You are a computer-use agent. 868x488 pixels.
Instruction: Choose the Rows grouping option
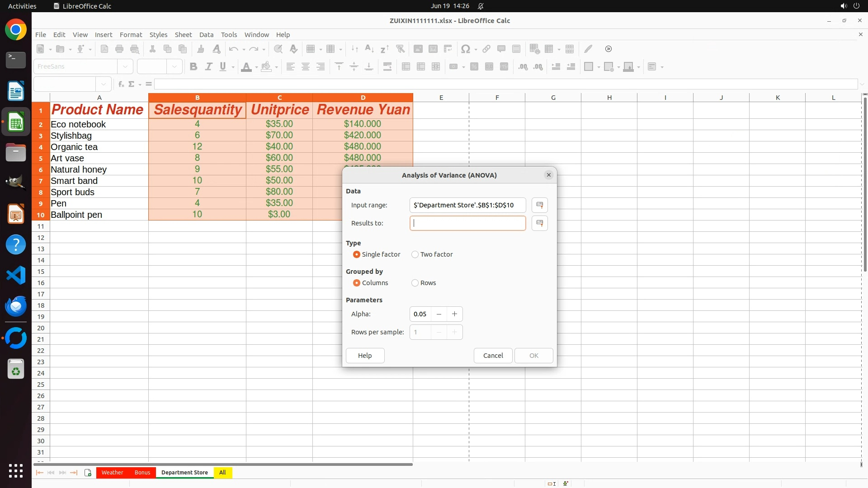pyautogui.click(x=415, y=283)
